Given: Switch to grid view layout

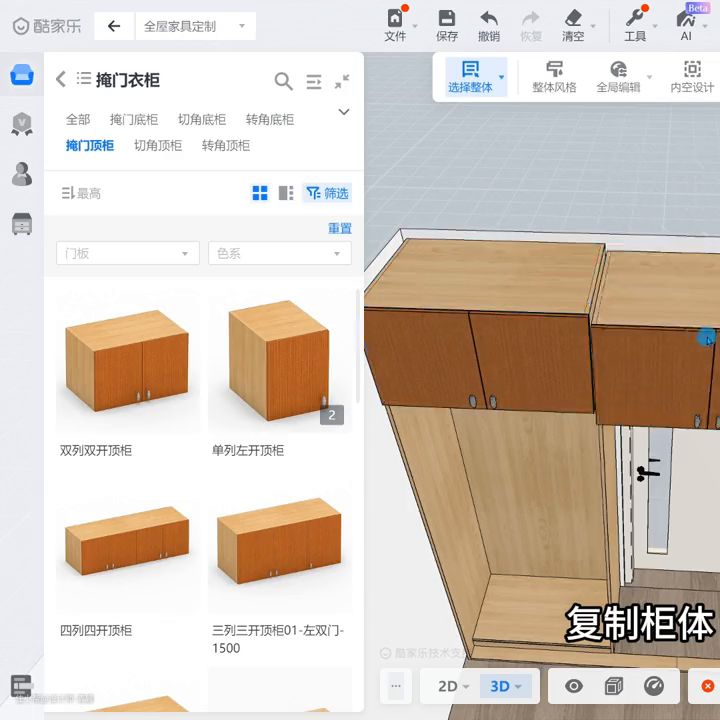Looking at the screenshot, I should click(x=260, y=193).
